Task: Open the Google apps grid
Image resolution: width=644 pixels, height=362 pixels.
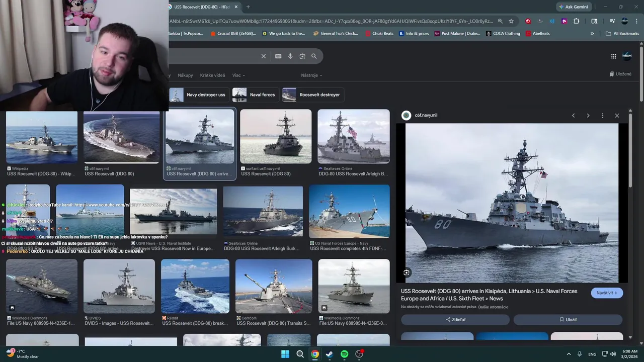Action: coord(613,56)
